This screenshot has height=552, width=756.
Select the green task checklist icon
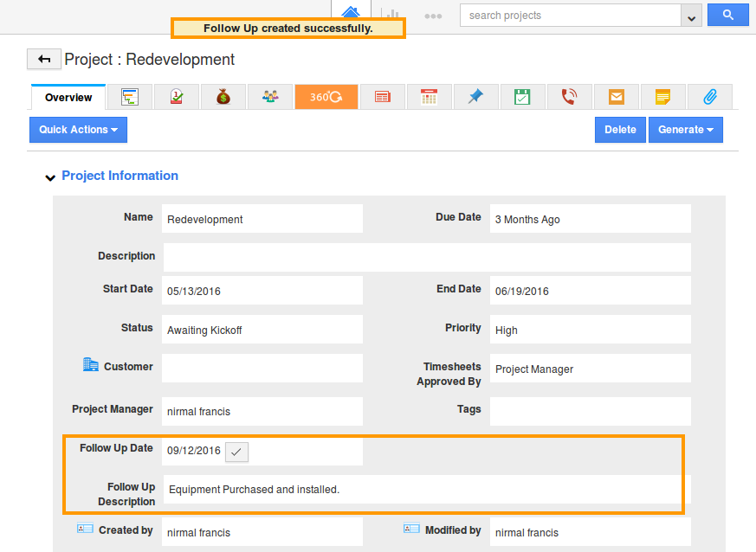(x=521, y=97)
